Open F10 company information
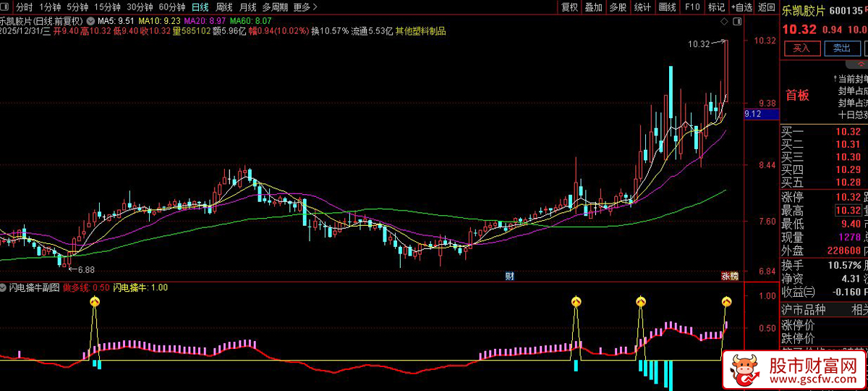The image size is (868, 391). pos(692,7)
